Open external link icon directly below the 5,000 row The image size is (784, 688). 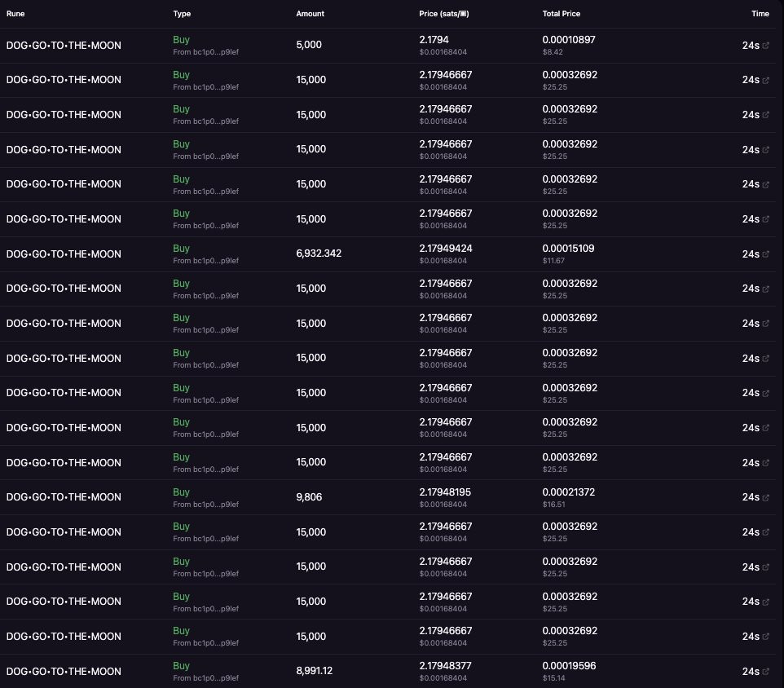[x=765, y=80]
